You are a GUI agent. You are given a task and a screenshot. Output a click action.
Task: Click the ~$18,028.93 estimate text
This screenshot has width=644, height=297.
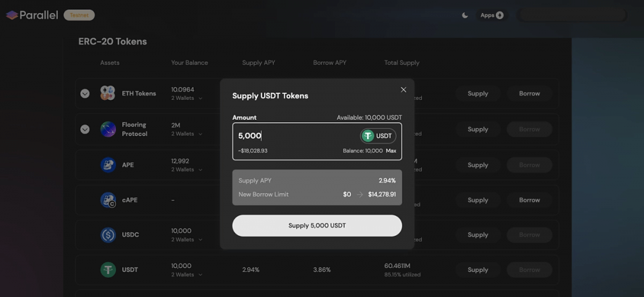coord(252,151)
